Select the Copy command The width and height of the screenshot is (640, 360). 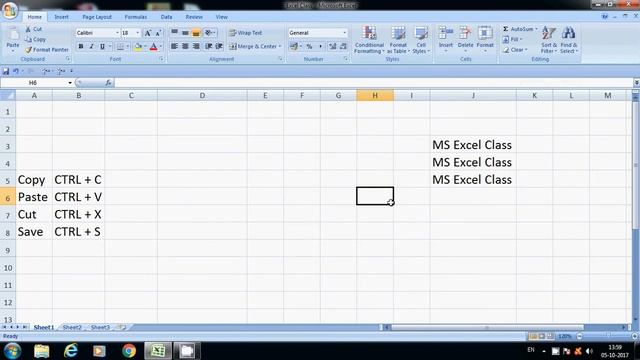tap(35, 39)
